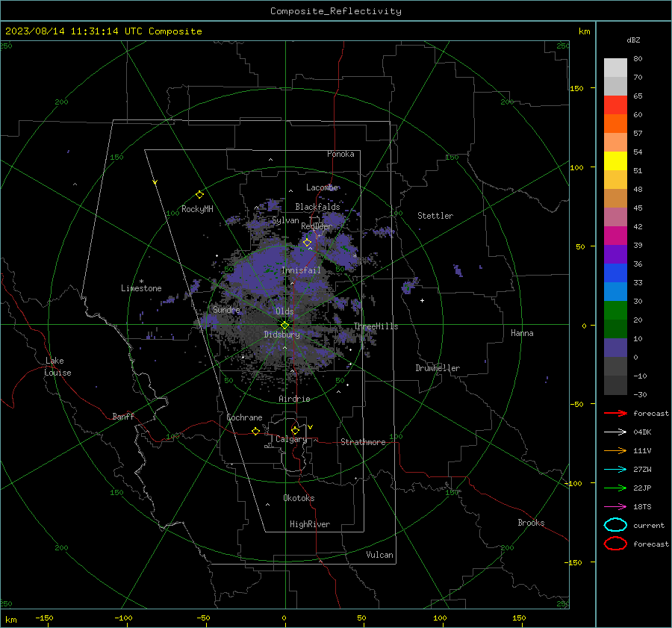Select the slate 10-0 dBZ swatch
The height and width of the screenshot is (628, 672).
pyautogui.click(x=615, y=347)
